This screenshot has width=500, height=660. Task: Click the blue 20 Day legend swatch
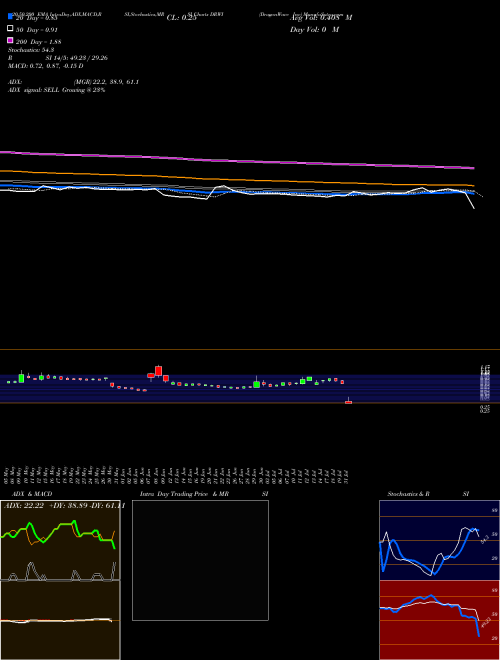(10, 17)
